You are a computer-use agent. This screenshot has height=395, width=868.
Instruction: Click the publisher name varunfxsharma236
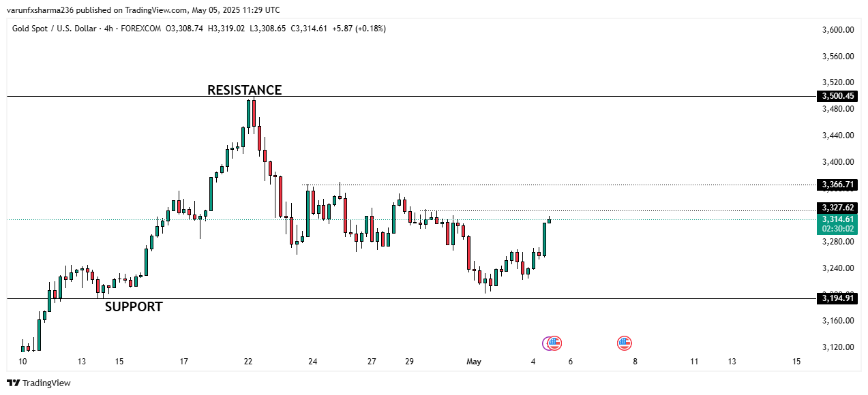pyautogui.click(x=39, y=10)
